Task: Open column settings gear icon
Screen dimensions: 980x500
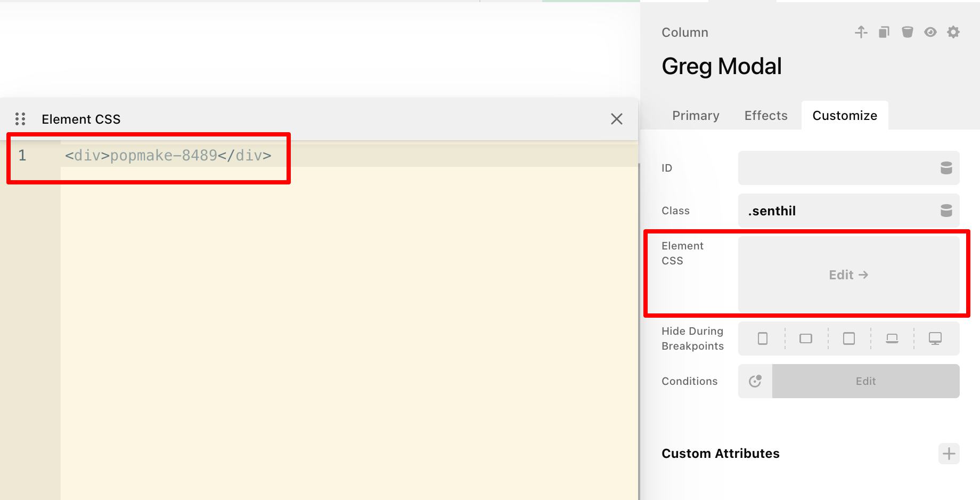Action: 953,32
